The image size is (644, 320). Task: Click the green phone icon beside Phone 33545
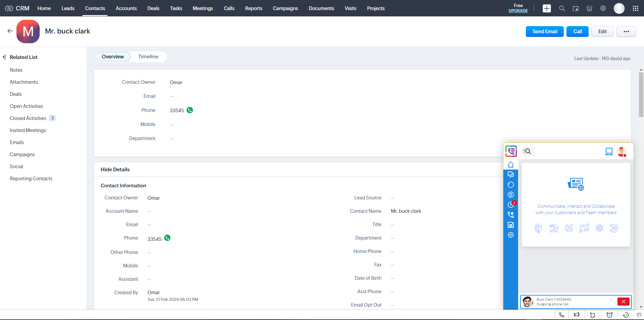click(190, 110)
